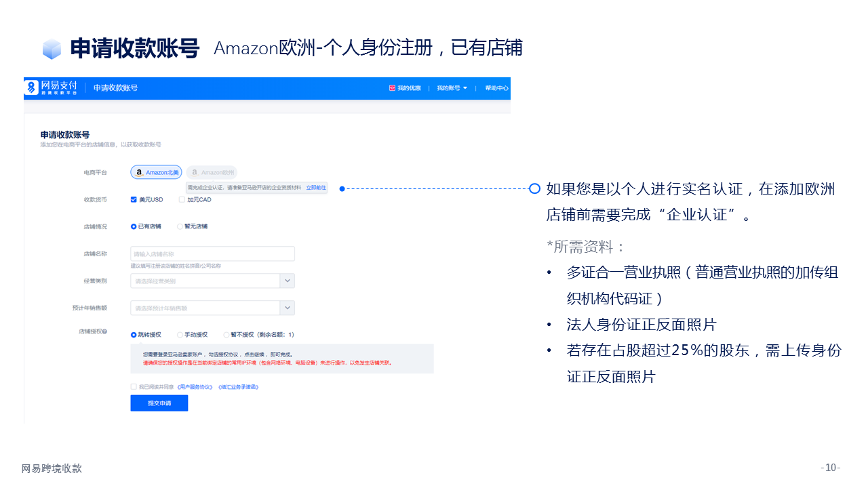
Task: Open the 《用户服务协议》 link
Action: click(x=195, y=387)
